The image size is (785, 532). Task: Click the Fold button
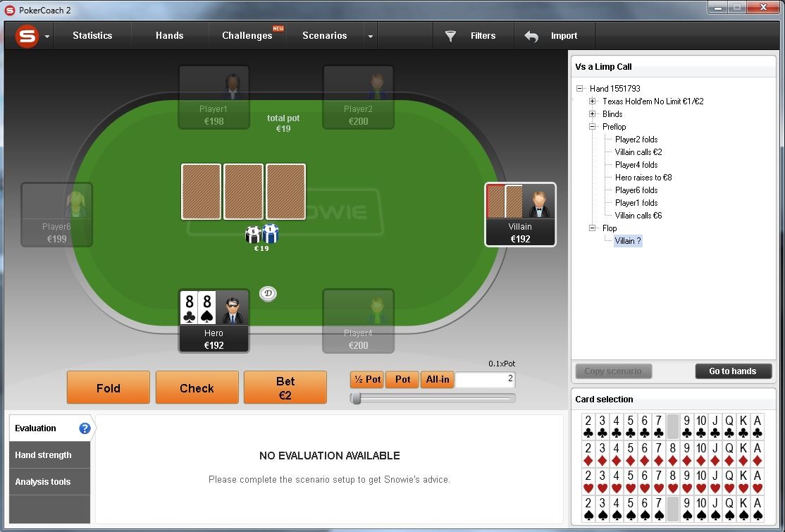coord(108,388)
